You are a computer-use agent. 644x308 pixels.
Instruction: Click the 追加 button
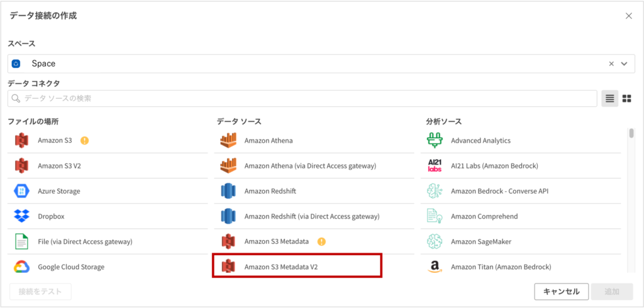point(612,292)
